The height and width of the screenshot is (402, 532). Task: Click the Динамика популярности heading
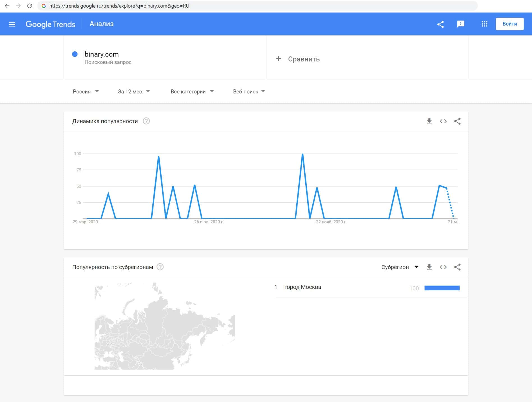105,121
